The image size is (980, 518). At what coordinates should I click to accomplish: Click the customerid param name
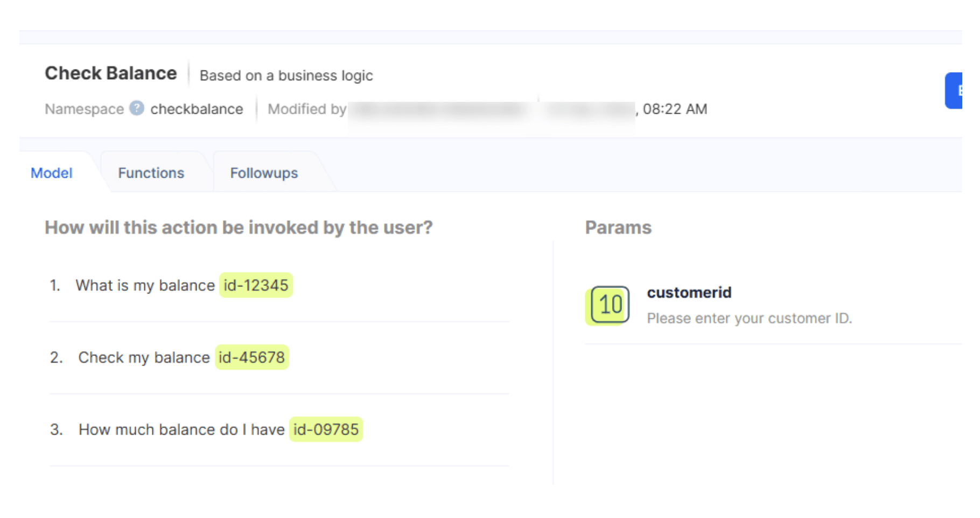coord(689,292)
